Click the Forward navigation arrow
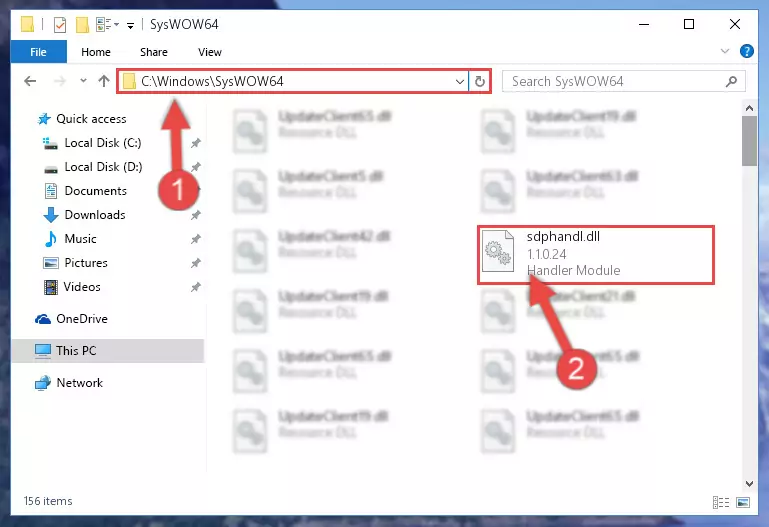The image size is (769, 527). [59, 81]
